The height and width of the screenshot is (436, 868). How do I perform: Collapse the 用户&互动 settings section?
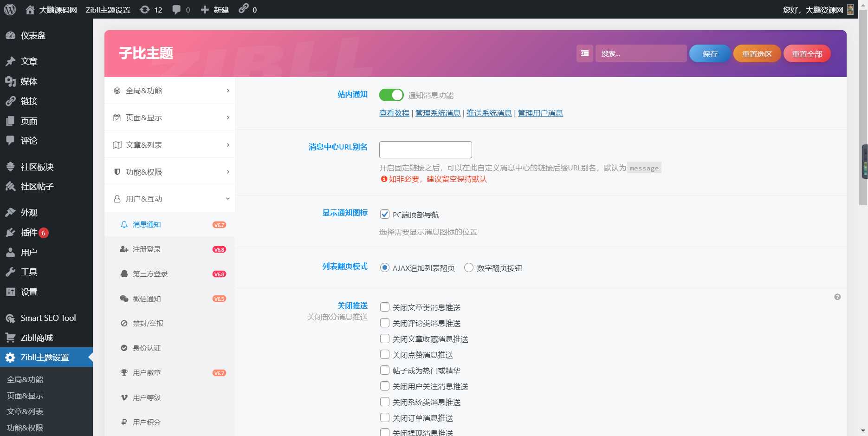click(169, 198)
